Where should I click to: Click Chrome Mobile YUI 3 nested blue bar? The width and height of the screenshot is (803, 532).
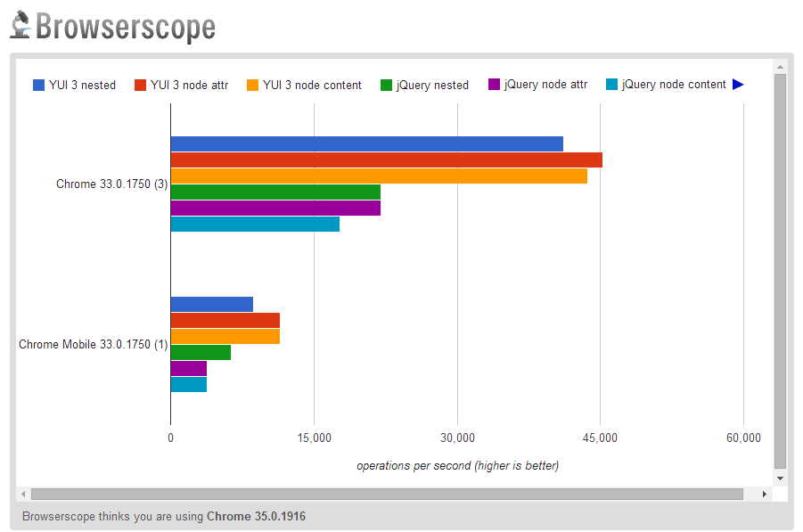(212, 304)
